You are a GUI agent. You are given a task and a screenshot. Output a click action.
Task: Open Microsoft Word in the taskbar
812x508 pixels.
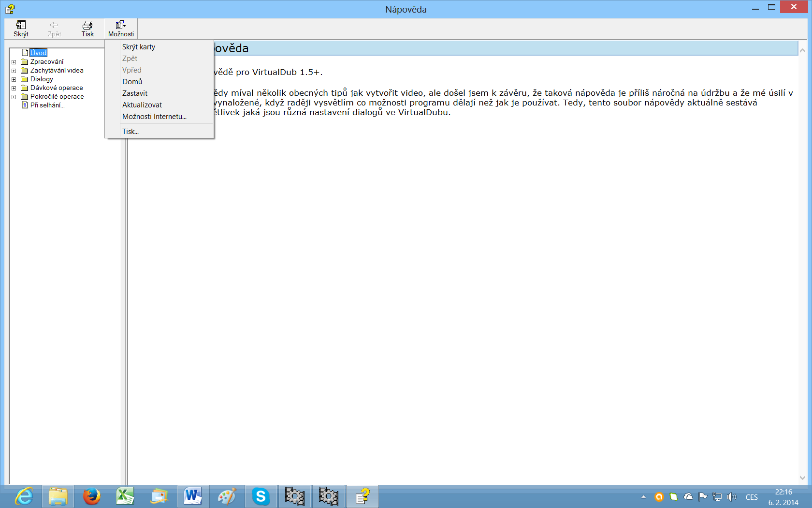point(193,496)
